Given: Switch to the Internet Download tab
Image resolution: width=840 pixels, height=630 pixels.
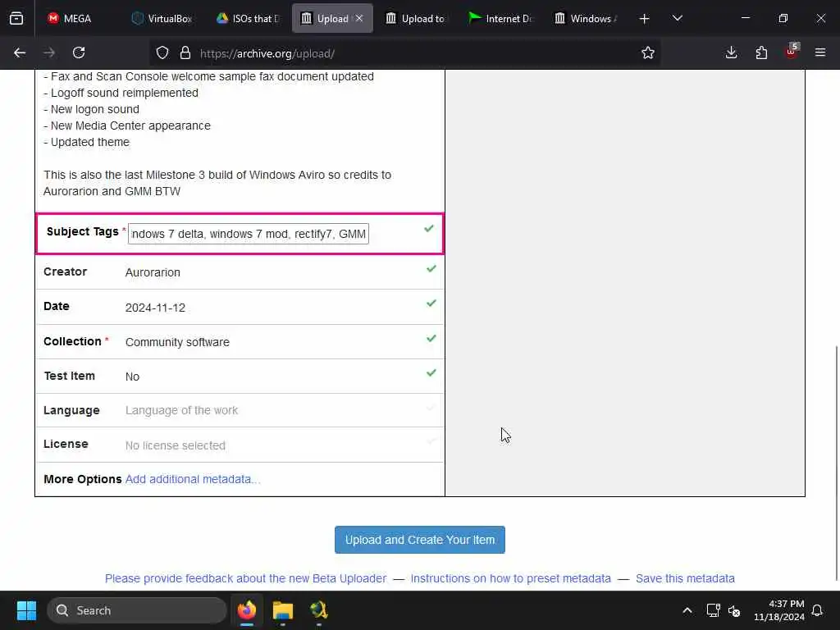Looking at the screenshot, I should coord(500,19).
